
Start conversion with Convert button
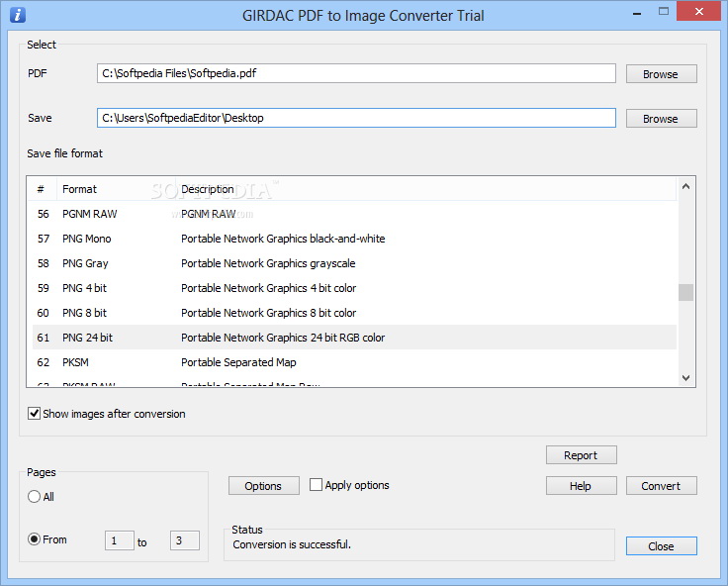(661, 486)
